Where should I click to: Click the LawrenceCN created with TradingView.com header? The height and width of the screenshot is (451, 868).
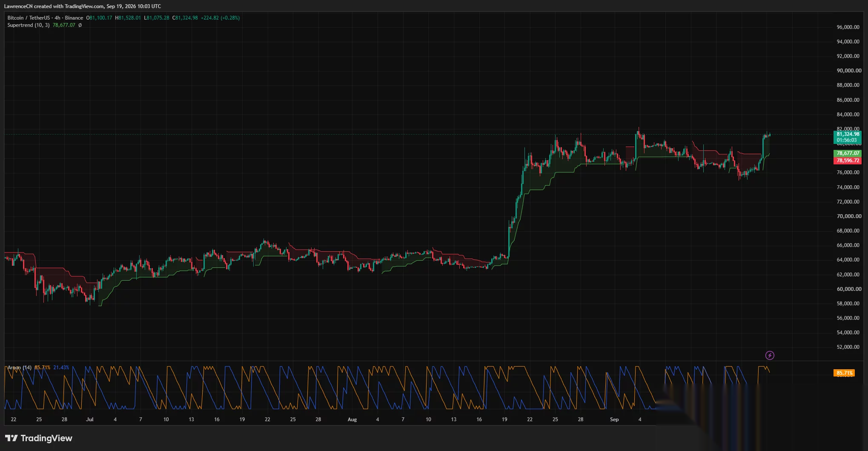pos(82,6)
